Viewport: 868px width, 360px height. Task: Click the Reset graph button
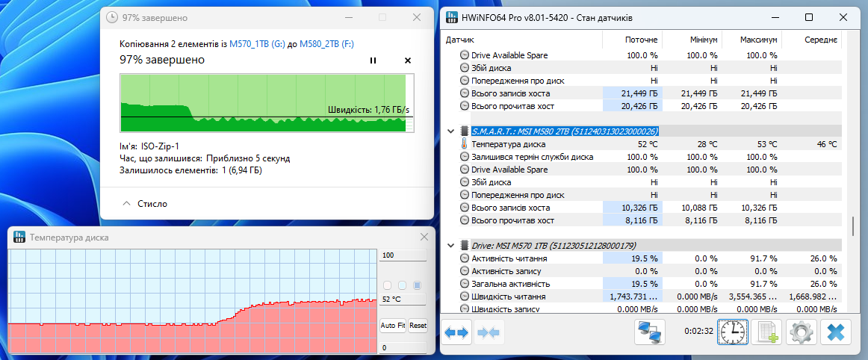pyautogui.click(x=418, y=326)
